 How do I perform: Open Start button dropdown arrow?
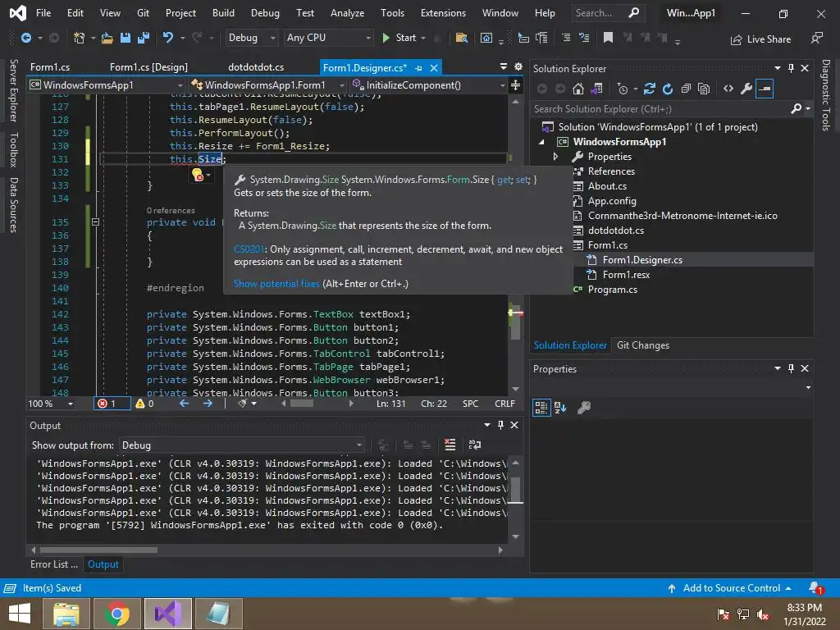click(x=423, y=38)
